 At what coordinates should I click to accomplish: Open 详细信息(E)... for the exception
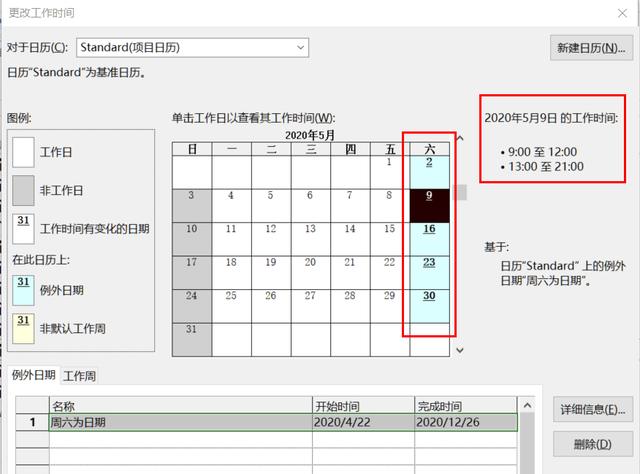[593, 409]
